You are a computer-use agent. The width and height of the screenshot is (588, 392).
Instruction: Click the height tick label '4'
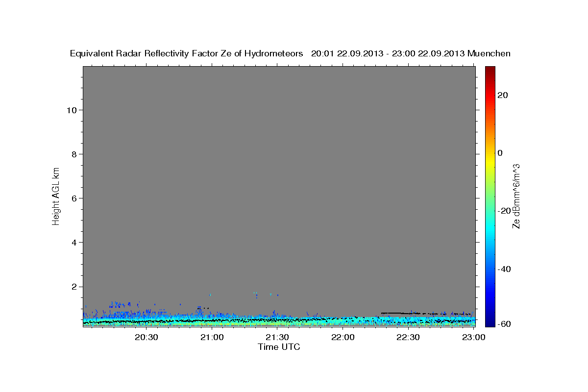click(73, 242)
